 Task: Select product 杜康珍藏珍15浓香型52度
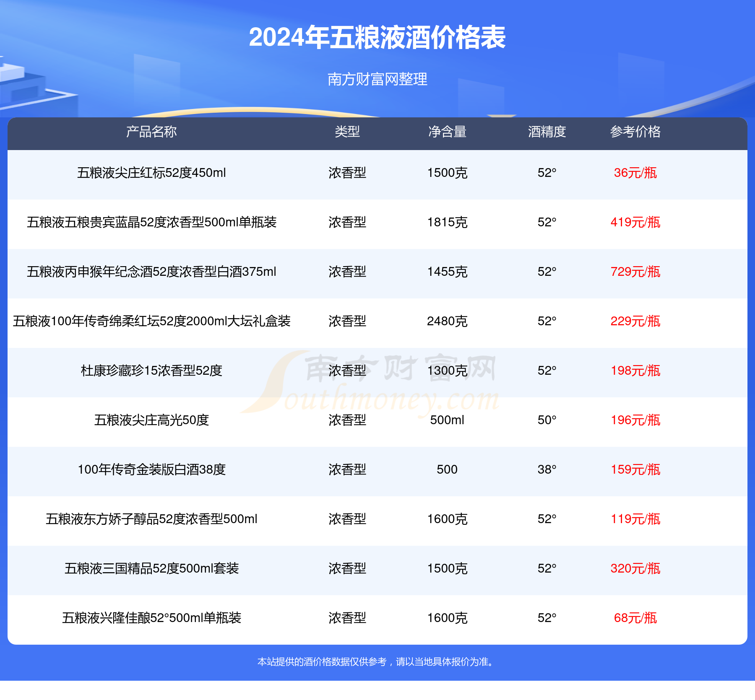click(x=151, y=371)
